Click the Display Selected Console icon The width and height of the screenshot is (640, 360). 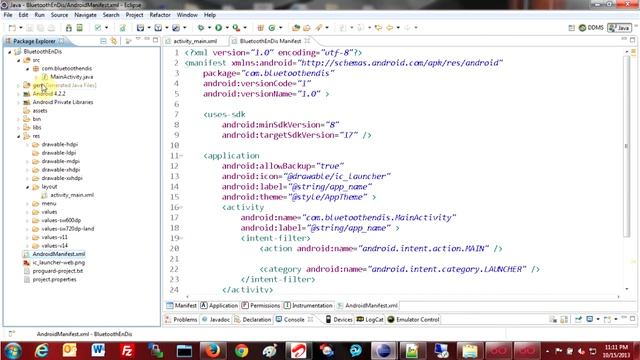click(x=590, y=319)
